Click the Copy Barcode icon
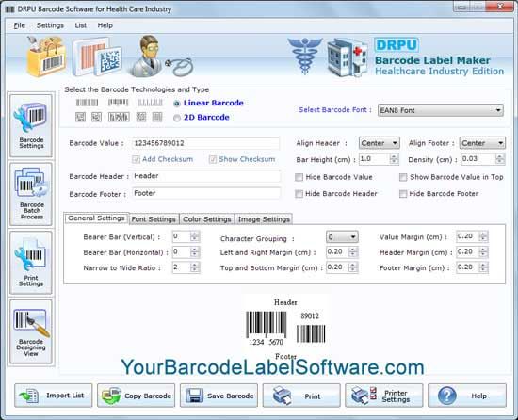 (111, 396)
